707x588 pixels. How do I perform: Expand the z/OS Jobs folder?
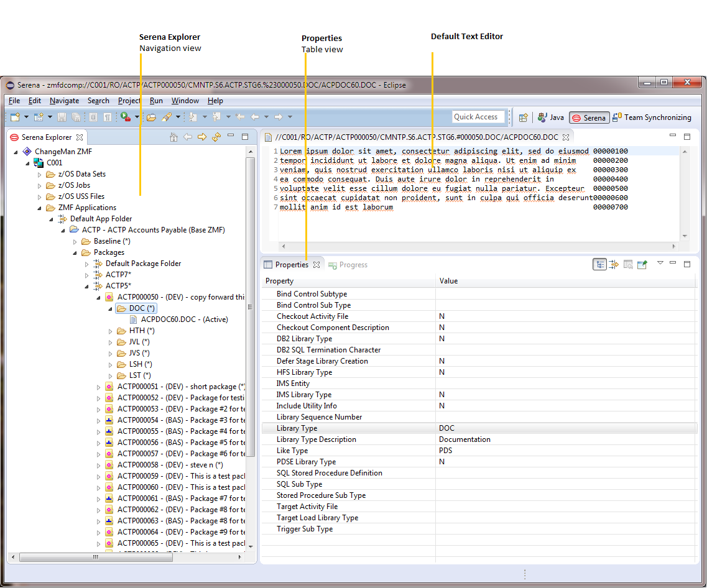[x=40, y=186]
